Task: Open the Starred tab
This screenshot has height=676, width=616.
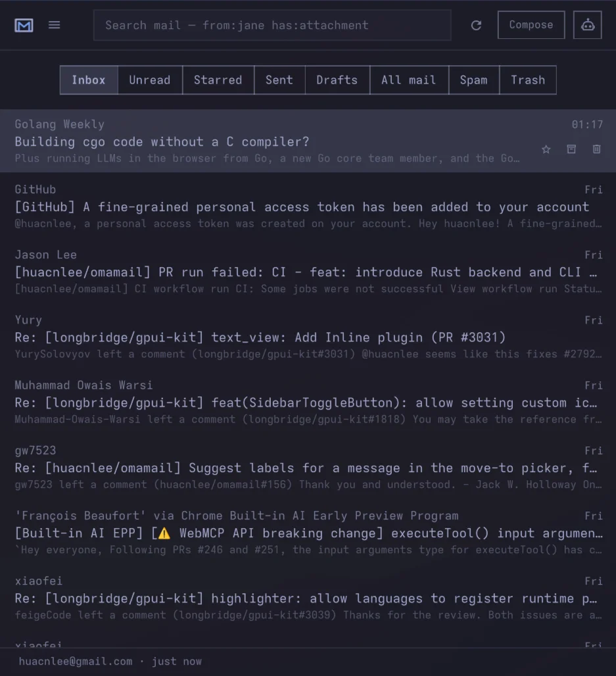Action: click(x=218, y=80)
